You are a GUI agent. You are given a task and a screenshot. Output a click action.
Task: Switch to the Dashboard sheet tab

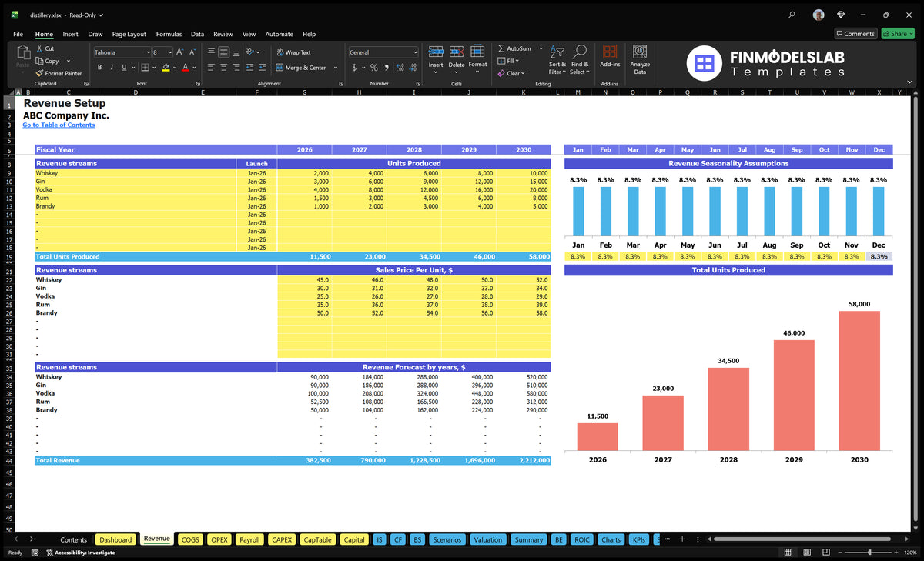pyautogui.click(x=115, y=539)
